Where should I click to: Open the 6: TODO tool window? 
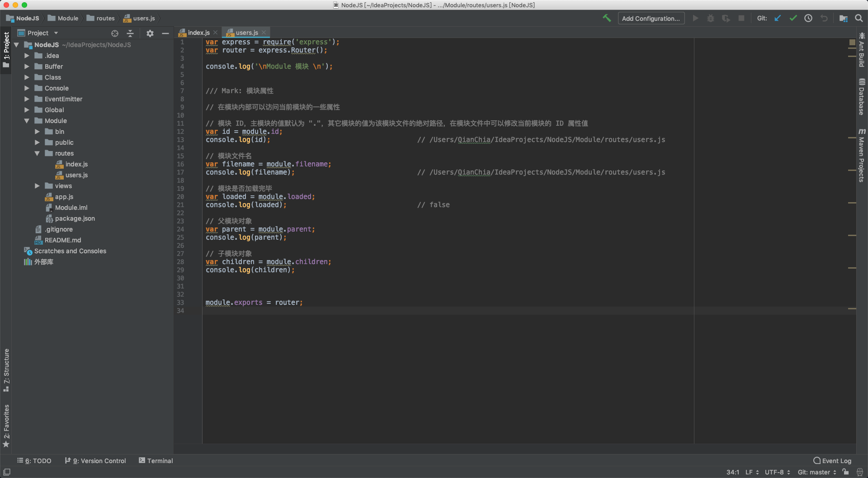[x=34, y=460]
